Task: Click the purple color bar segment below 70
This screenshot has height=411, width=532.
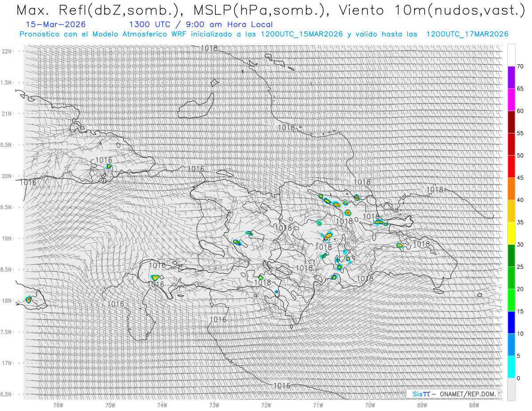Action: 511,78
